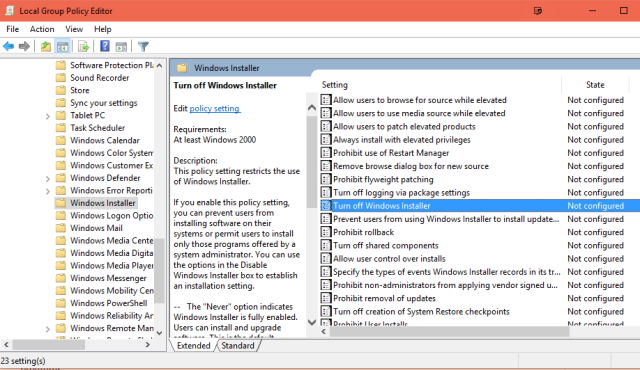Open the View menu

click(74, 29)
